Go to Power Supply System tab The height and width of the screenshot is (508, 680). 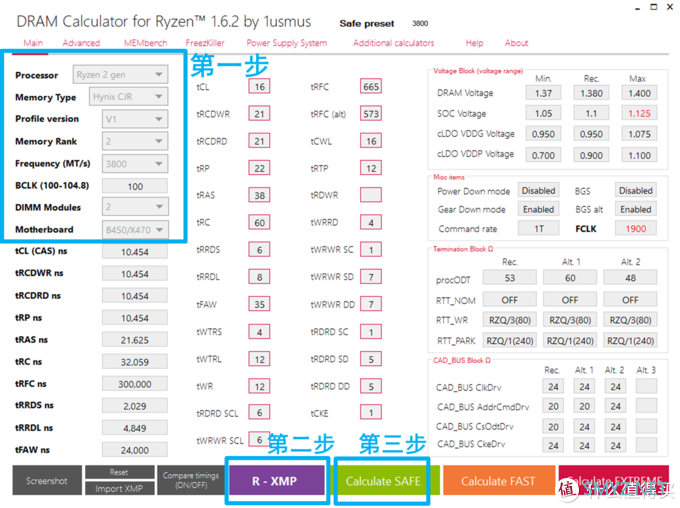click(287, 43)
